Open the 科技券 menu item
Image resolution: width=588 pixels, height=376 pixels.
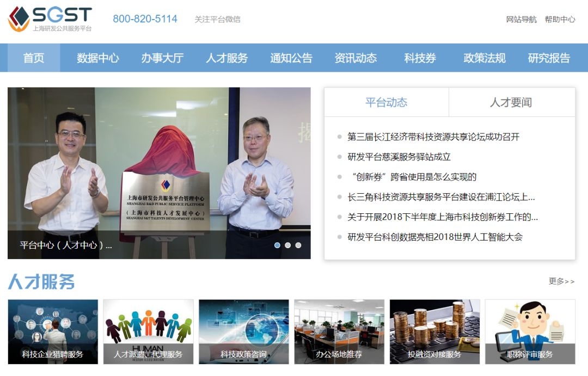pos(420,58)
